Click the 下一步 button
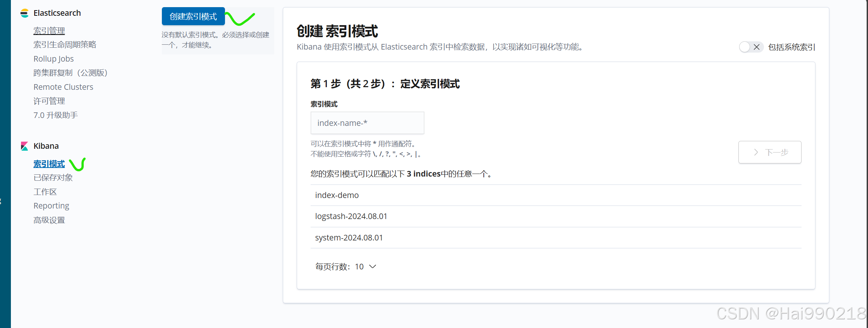This screenshot has width=868, height=328. pyautogui.click(x=770, y=152)
